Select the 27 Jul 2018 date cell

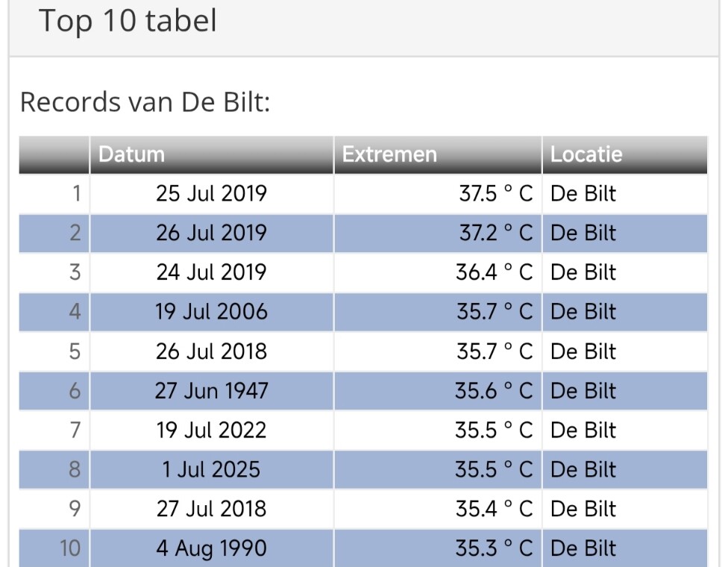[212, 509]
